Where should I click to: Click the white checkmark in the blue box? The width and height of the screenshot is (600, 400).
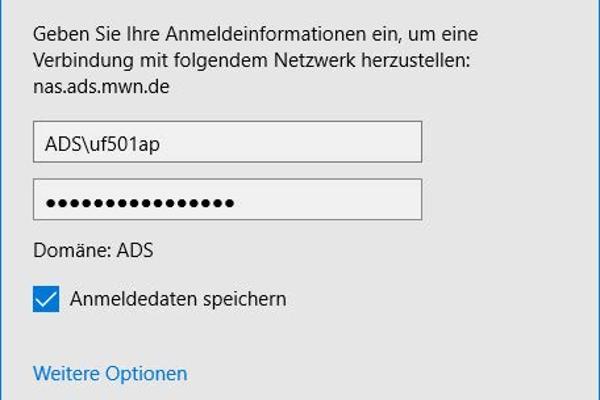coord(46,298)
